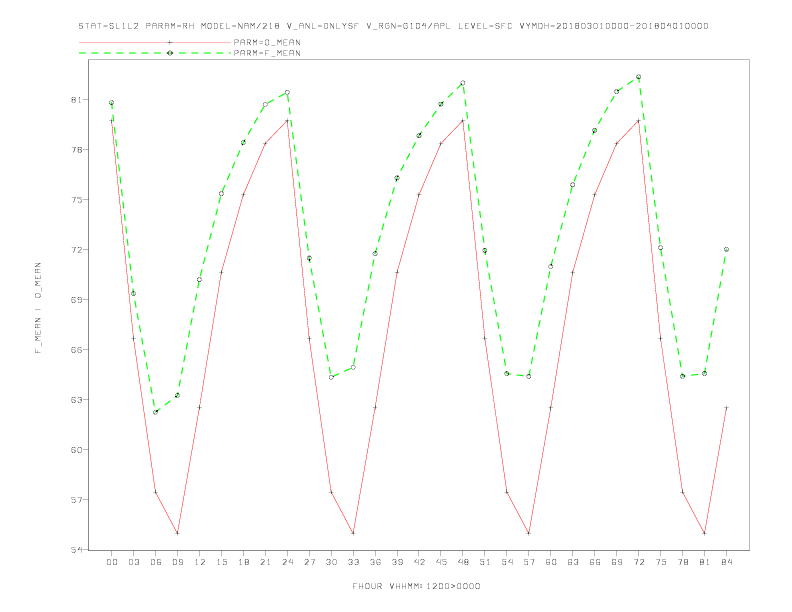792x612 pixels.
Task: Click the green F_MEAN circle marker at hour 06
Action: [x=156, y=412]
